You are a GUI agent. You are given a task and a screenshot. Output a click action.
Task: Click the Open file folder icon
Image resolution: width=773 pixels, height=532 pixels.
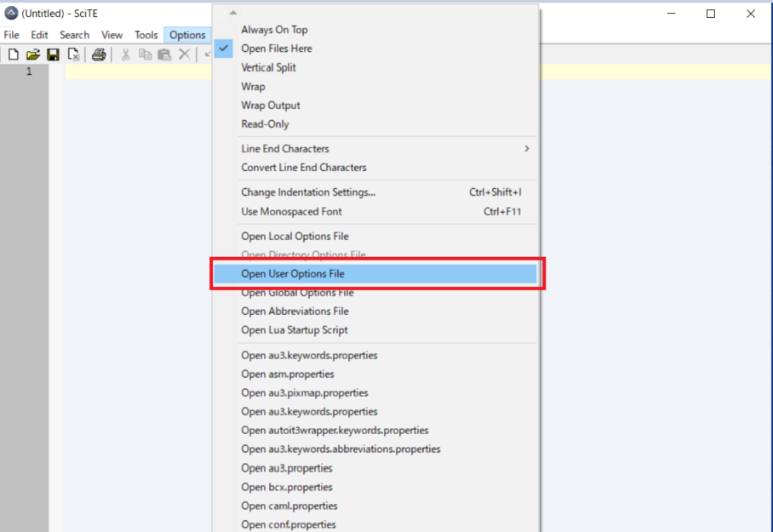click(32, 54)
